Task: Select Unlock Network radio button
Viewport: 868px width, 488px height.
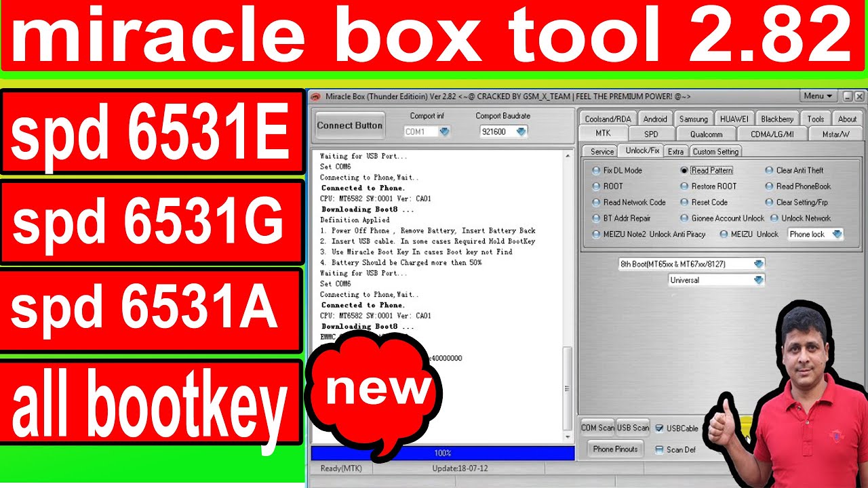Action: [x=801, y=218]
